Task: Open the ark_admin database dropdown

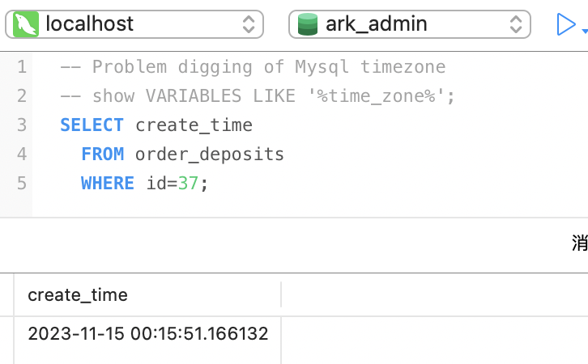Action: 410,24
